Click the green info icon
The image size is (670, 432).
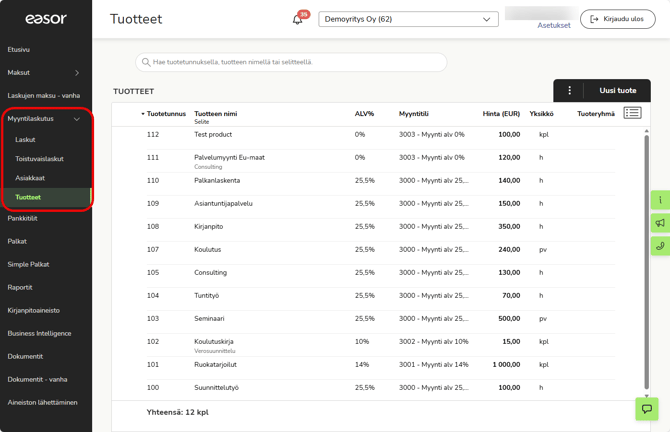[x=660, y=200]
